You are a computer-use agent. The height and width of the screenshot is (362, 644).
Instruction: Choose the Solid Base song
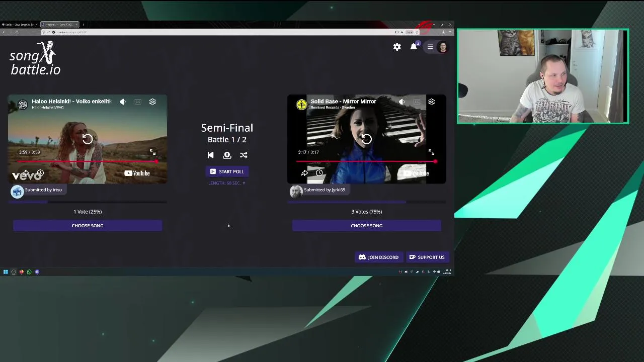click(x=366, y=226)
